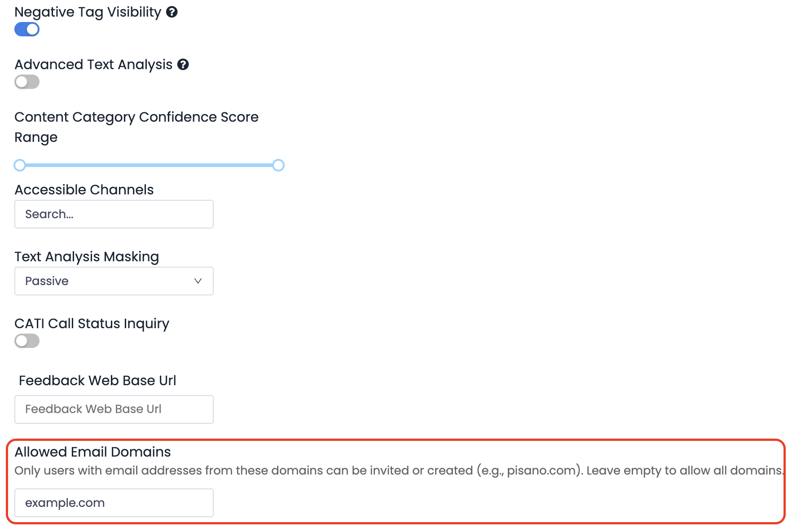Screen dimensions: 788x532
Task: Click the right handle of confidence score slider
Action: click(x=278, y=165)
